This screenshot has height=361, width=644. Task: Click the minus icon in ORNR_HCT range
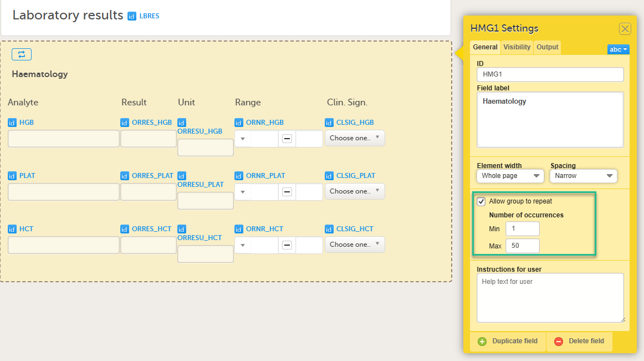click(287, 245)
